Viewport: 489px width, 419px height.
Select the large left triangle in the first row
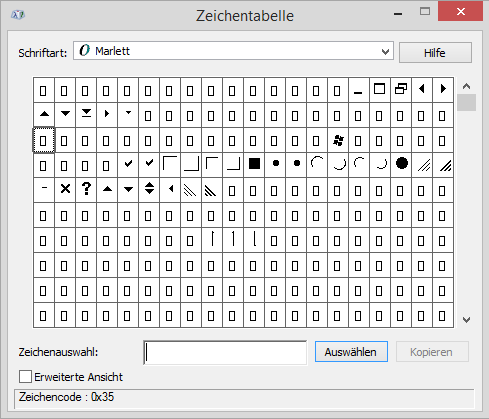421,90
